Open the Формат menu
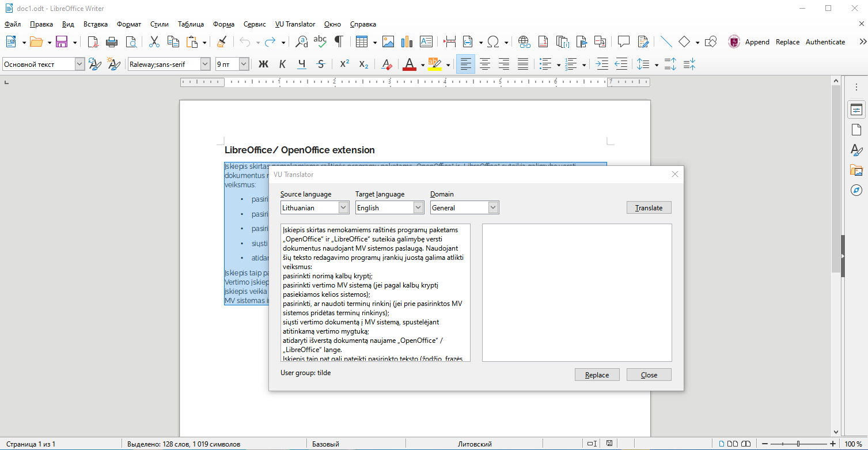Image resolution: width=868 pixels, height=450 pixels. tap(129, 24)
